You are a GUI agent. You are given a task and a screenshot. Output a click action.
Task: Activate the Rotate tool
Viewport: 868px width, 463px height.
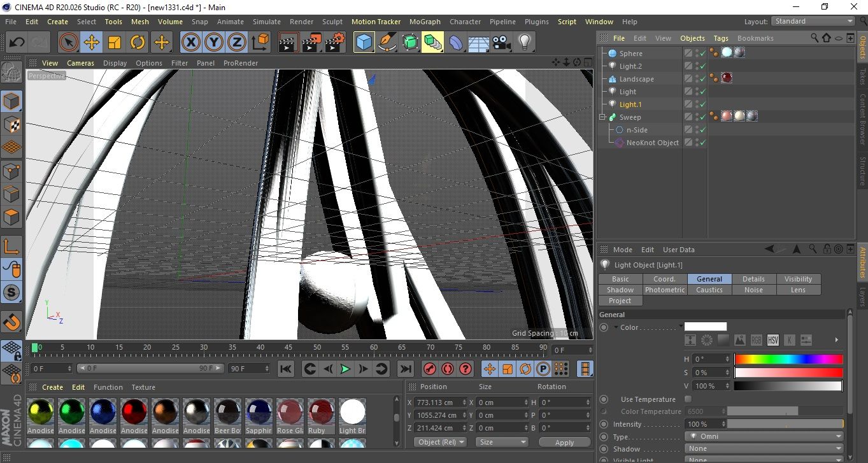coord(138,43)
